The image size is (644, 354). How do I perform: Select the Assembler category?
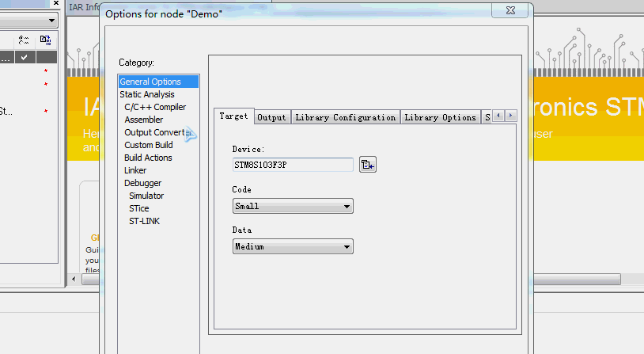pyautogui.click(x=144, y=120)
